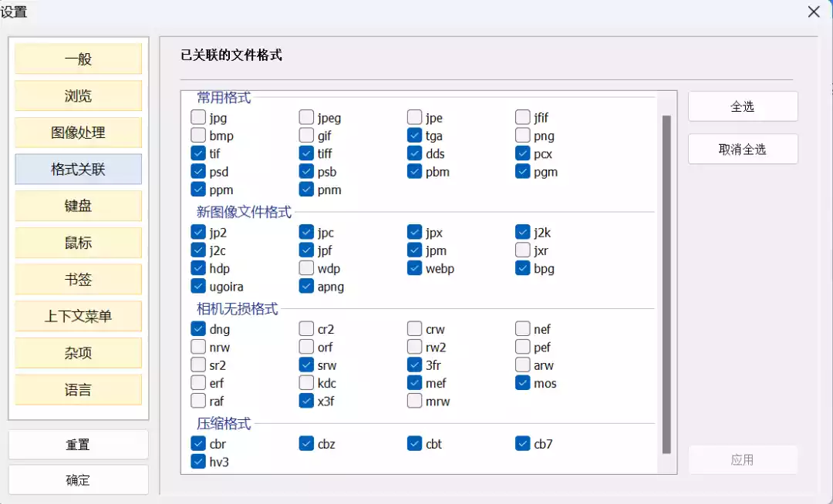Image resolution: width=833 pixels, height=504 pixels.
Task: Click the 取消全选 button
Action: (x=743, y=149)
